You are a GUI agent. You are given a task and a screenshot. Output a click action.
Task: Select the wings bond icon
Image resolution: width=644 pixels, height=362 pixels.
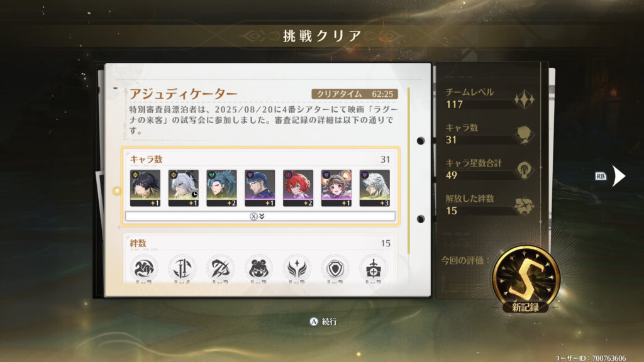click(x=297, y=269)
